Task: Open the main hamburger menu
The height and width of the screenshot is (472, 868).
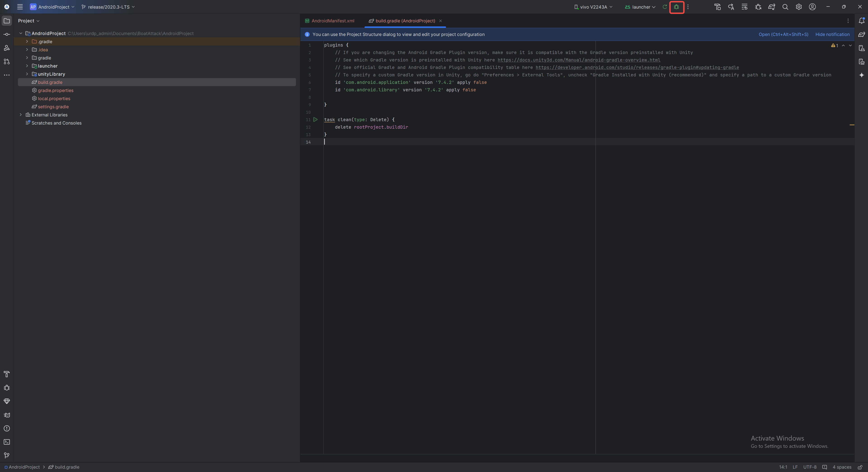Action: click(x=20, y=7)
